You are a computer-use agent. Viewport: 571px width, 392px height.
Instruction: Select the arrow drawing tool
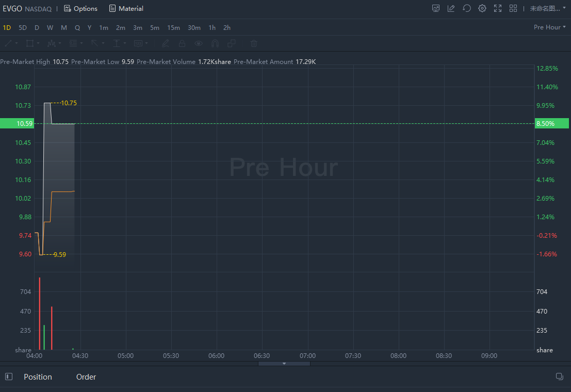95,43
